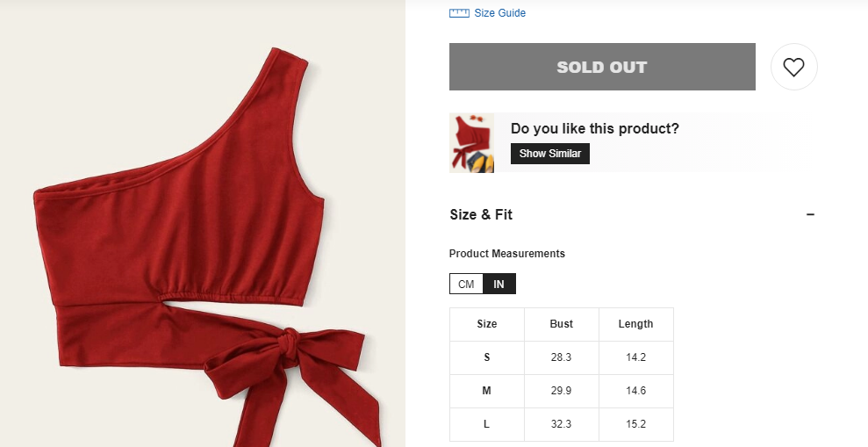This screenshot has width=868, height=447.
Task: Click the Show Similar button
Action: pyautogui.click(x=549, y=154)
